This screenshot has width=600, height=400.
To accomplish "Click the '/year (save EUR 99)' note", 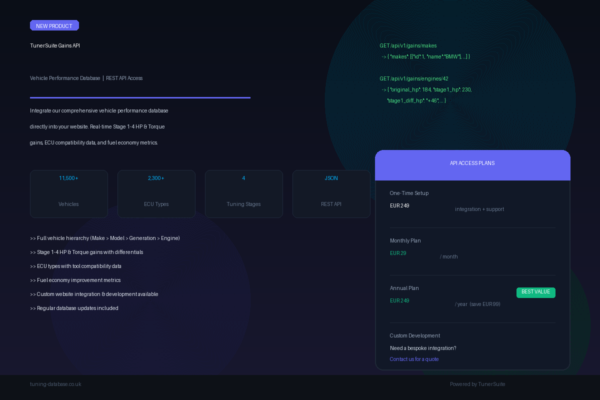I will [477, 304].
